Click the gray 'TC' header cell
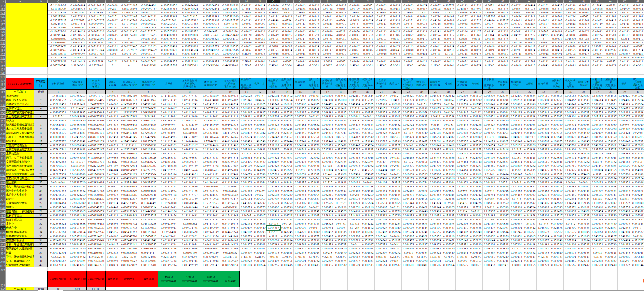Viewport: 644px width, 291px height. [58, 289]
